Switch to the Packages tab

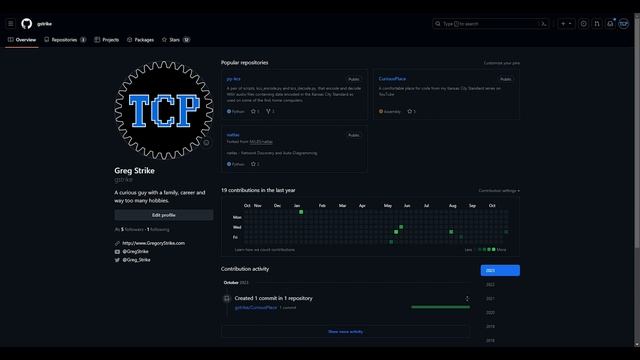coord(140,40)
